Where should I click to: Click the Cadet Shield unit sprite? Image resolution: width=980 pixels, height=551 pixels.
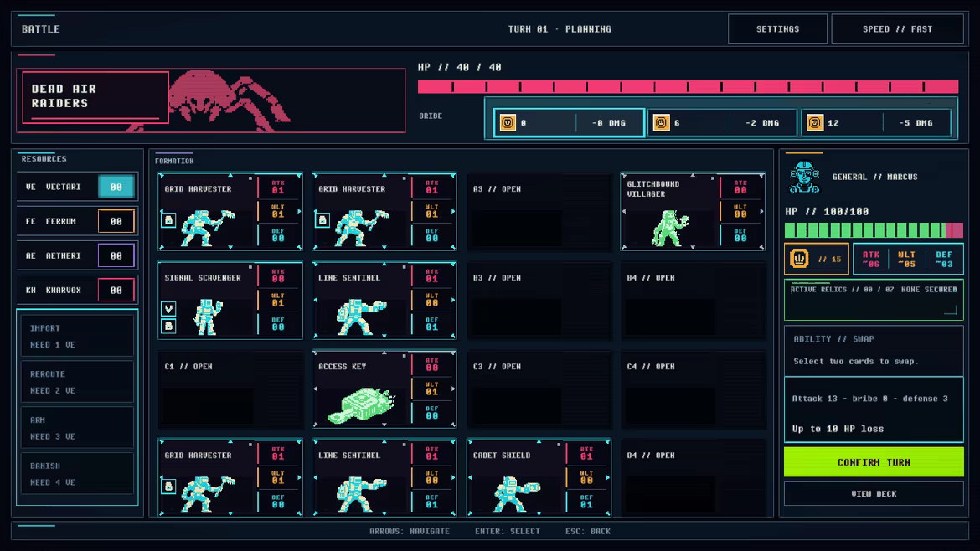[515, 495]
